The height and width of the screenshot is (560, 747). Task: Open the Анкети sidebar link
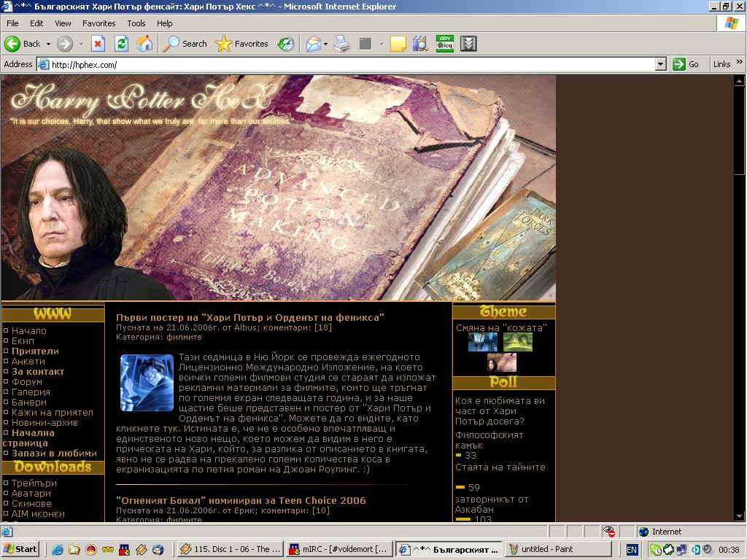(28, 362)
